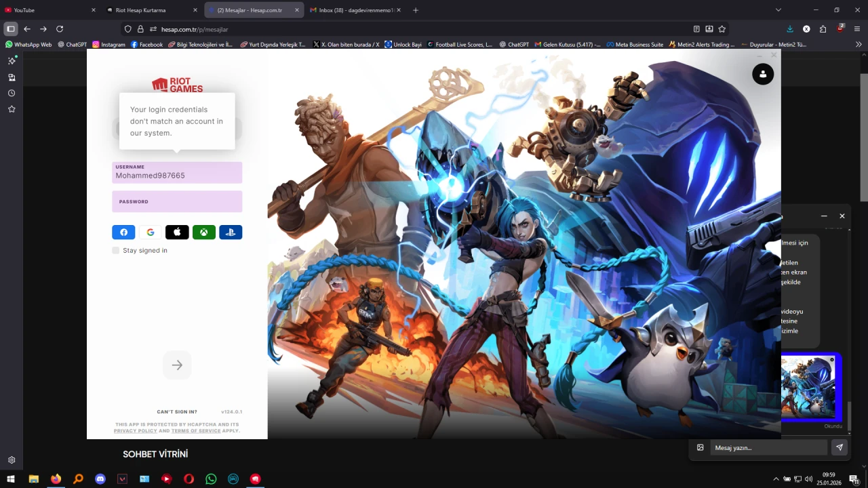Screen dimensions: 868x488
Task: Click the 'Mesaj yazın...' message field
Action: tap(769, 447)
